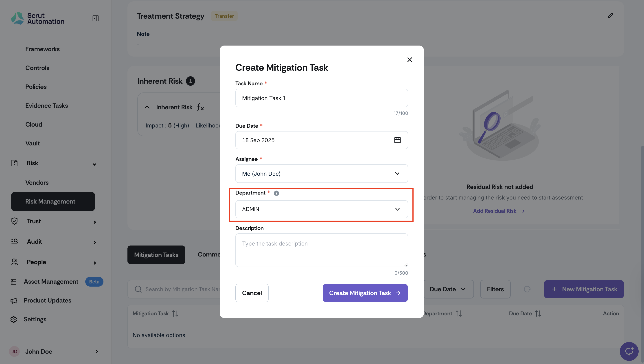Click the edit pencil for Treatment Strategy
This screenshot has width=644, height=364.
coord(611,16)
